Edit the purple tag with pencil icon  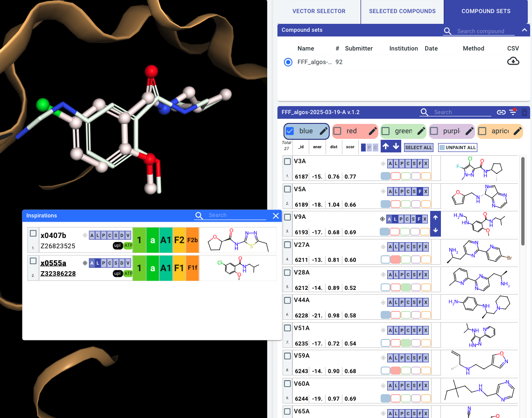click(469, 131)
